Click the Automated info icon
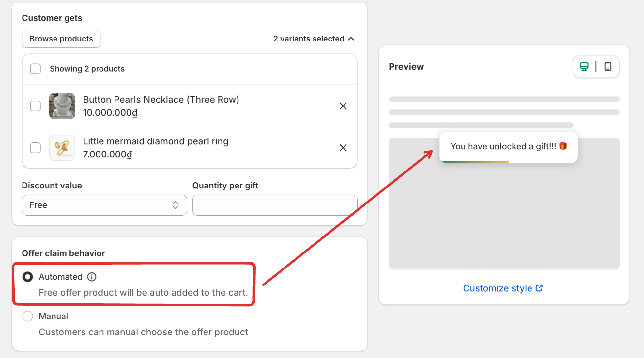The width and height of the screenshot is (644, 358). coord(92,277)
